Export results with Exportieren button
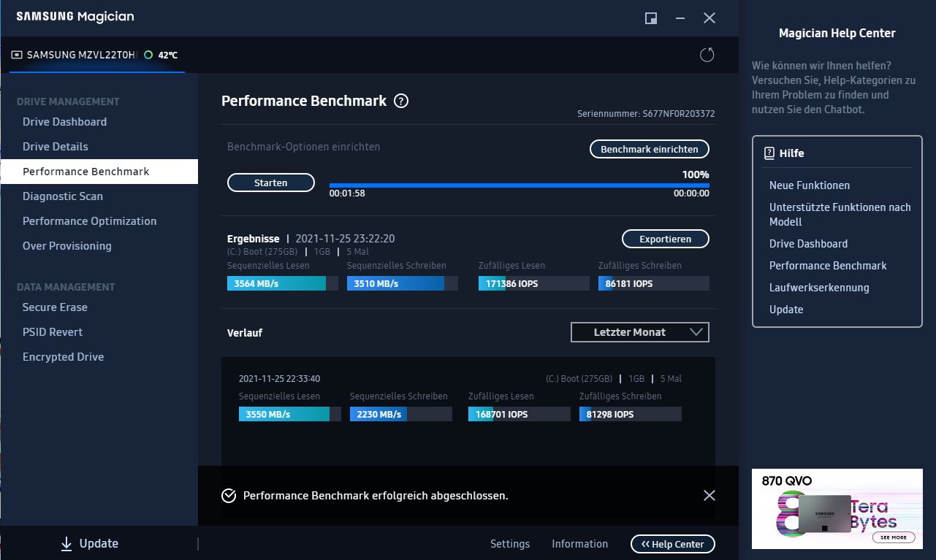 [x=666, y=239]
